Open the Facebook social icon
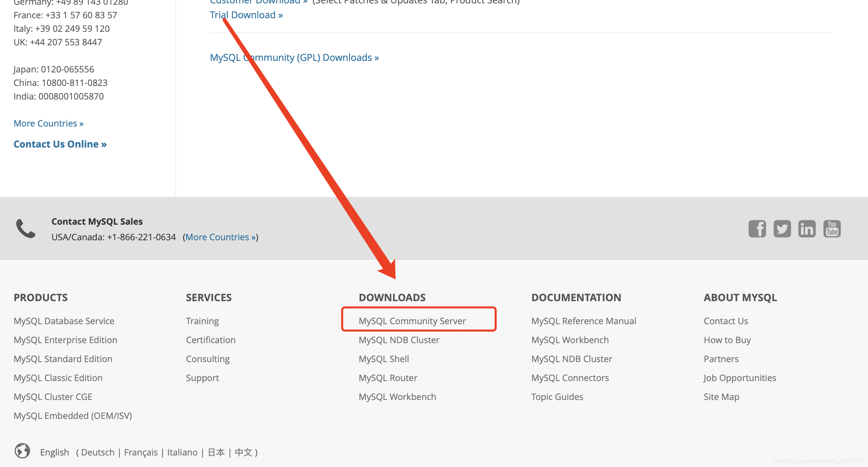Screen dimensions: 868x467 coord(757,229)
